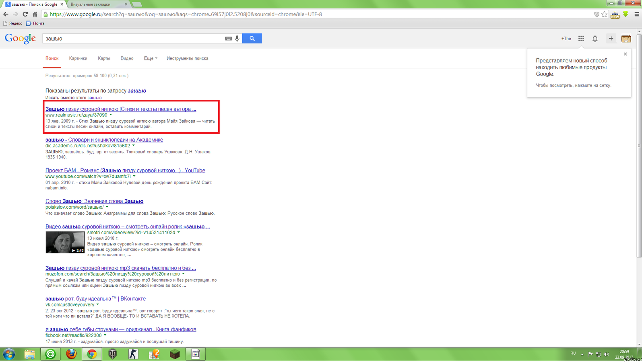
Task: Open Словари и энциклопедии на Академике result
Action: (x=104, y=140)
